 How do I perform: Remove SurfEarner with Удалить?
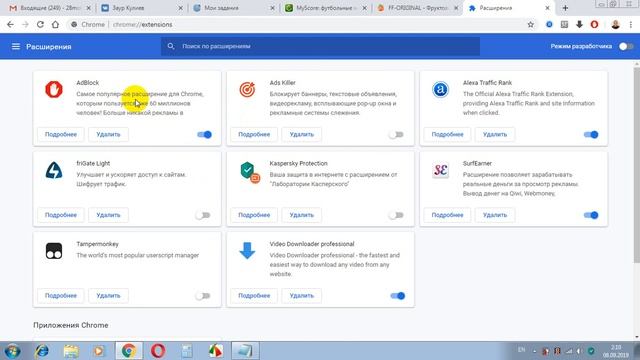coord(495,215)
